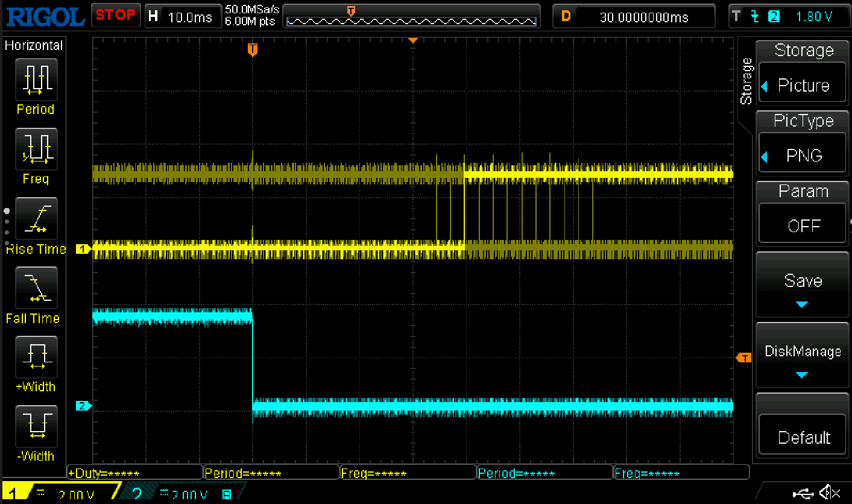Select the -Width measurement icon
This screenshot has height=504, width=852.
tap(36, 426)
